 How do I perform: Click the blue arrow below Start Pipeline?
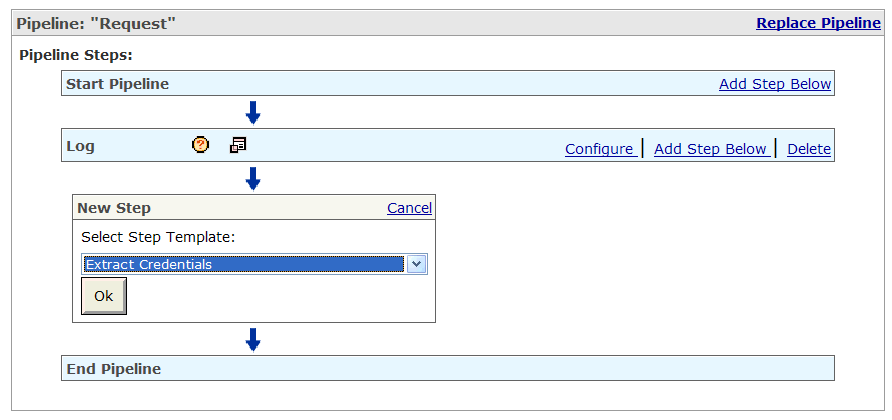(253, 113)
